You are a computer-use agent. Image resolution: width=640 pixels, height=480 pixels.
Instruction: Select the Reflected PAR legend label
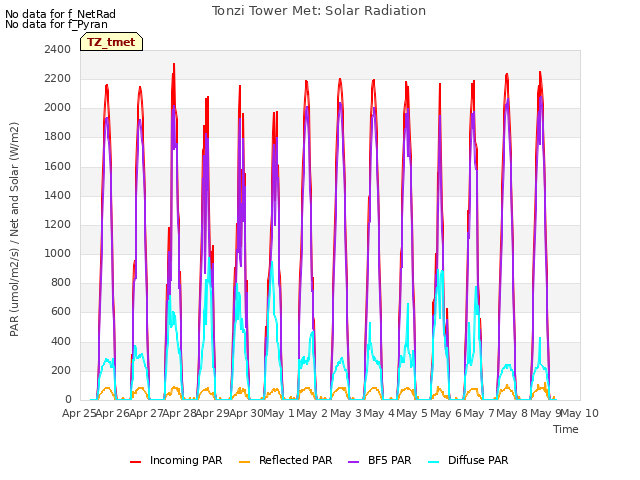[x=296, y=460]
